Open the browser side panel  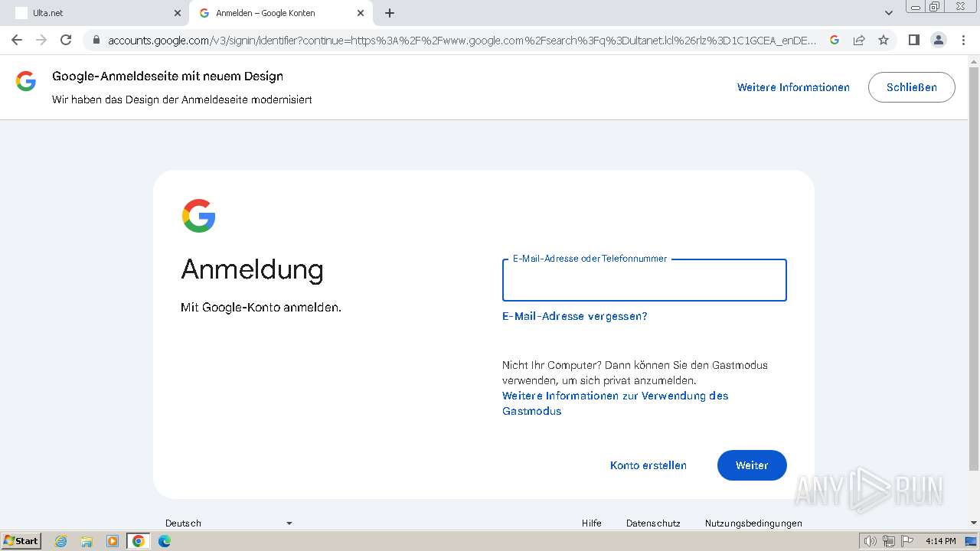pyautogui.click(x=913, y=40)
